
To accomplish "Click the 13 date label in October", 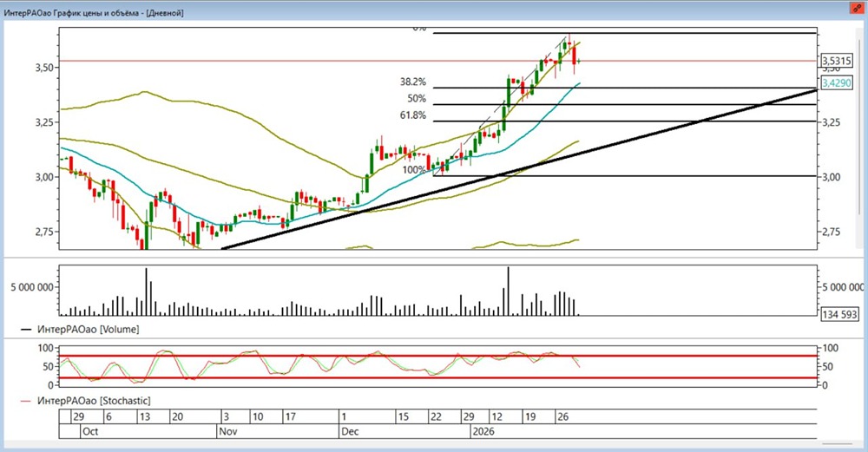I will pyautogui.click(x=144, y=416).
